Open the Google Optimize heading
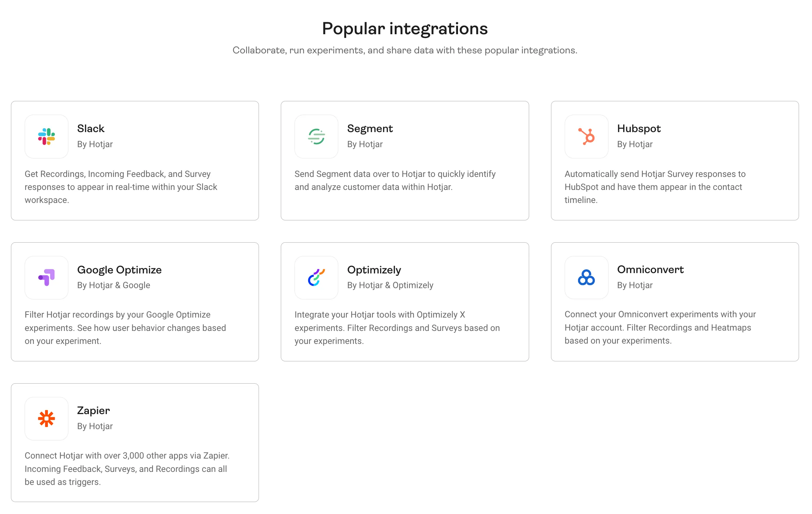The width and height of the screenshot is (812, 514). coord(119,270)
